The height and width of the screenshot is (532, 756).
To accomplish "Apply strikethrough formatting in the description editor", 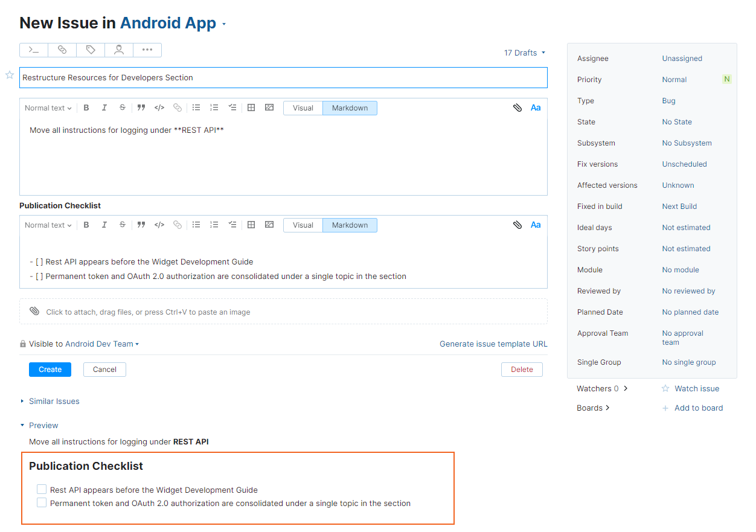I will pos(123,107).
